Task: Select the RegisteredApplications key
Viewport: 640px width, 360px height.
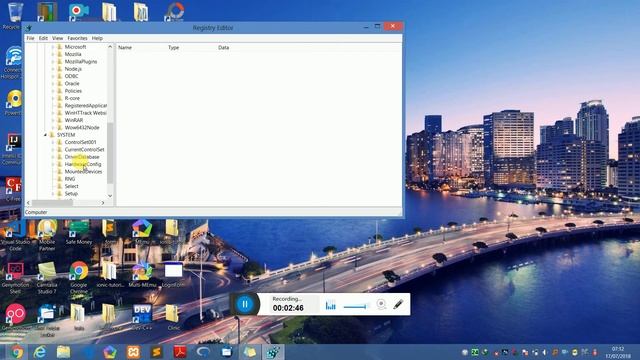Action: pos(86,106)
